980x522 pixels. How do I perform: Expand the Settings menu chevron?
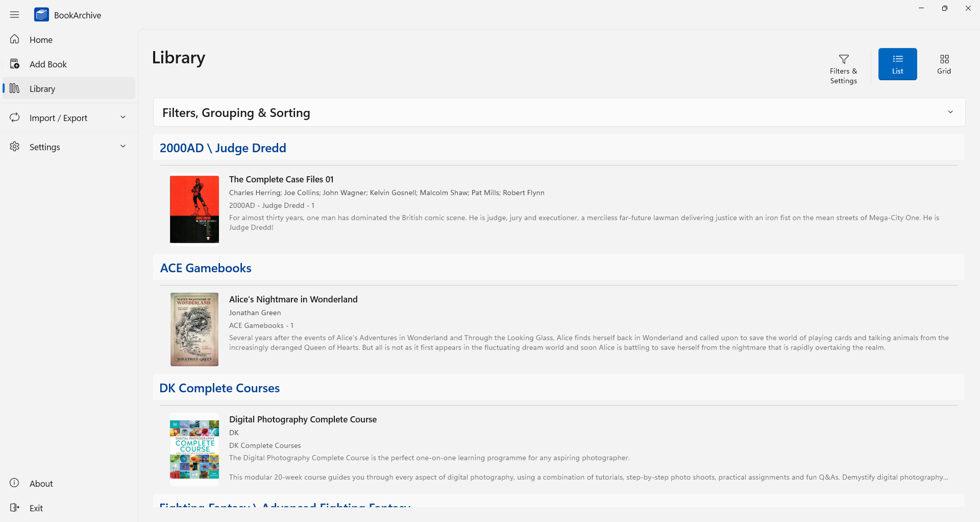pyautogui.click(x=123, y=147)
